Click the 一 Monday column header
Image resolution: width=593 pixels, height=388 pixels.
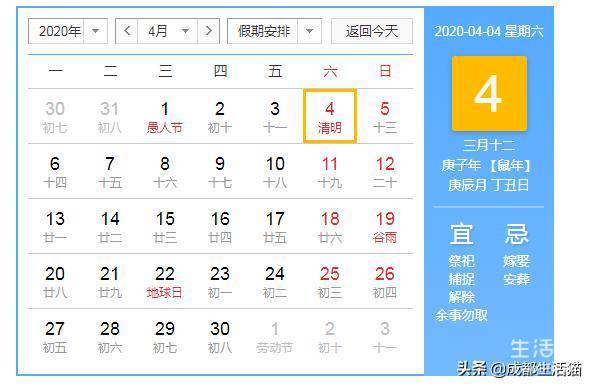[x=55, y=71]
